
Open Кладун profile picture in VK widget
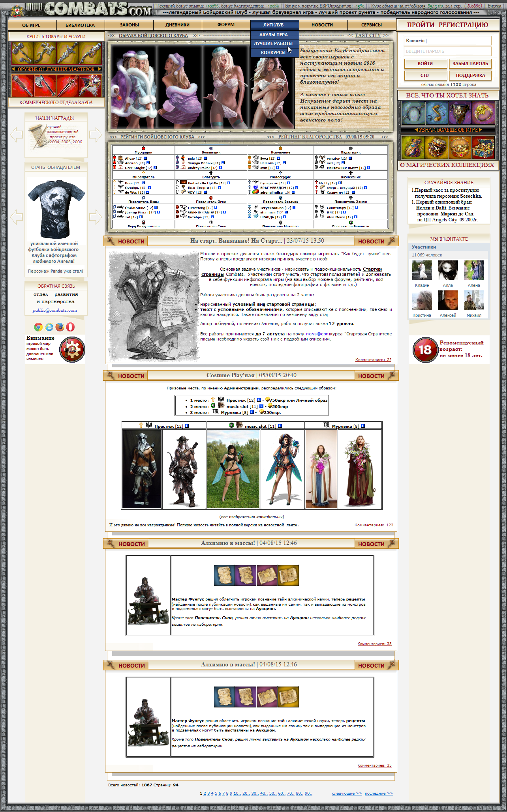pyautogui.click(x=422, y=270)
